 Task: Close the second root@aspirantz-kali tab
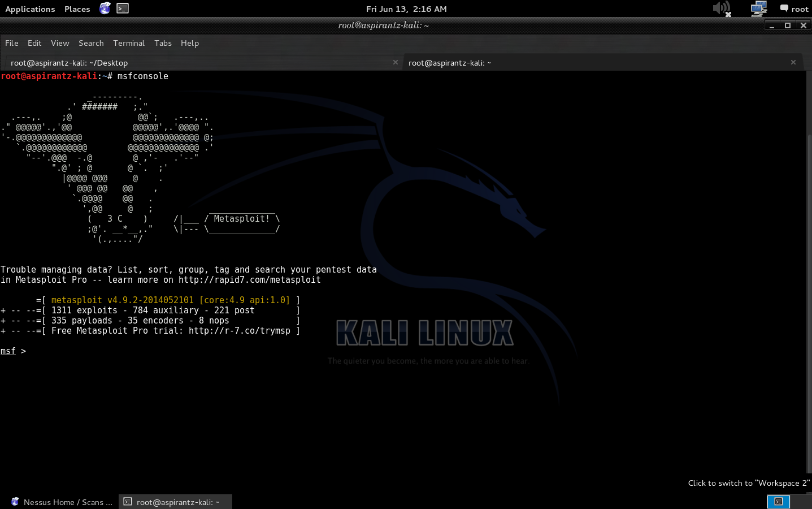coord(793,62)
